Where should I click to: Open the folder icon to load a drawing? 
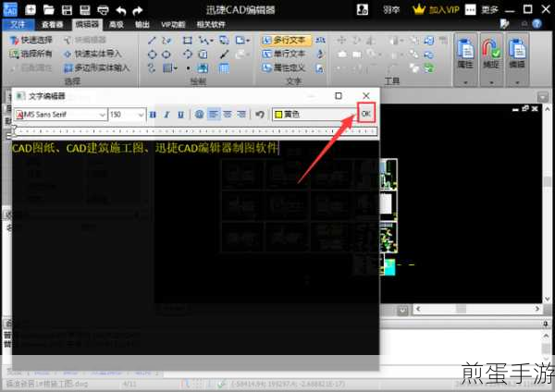pyautogui.click(x=48, y=9)
